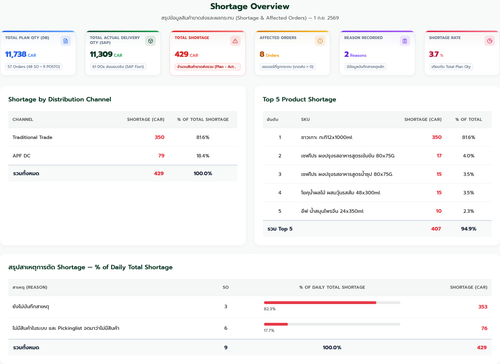
Task: Select the 11,309 CAR actual delivery value
Action: 106,54
